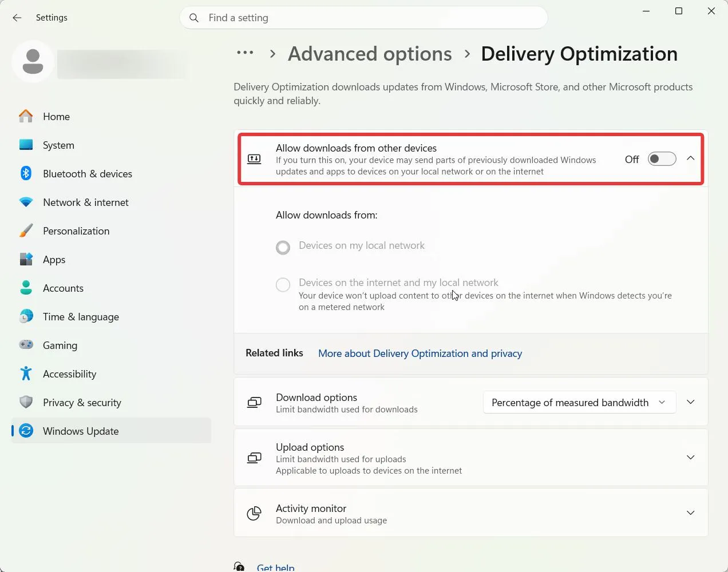Select Devices on my local network radio
The image size is (728, 572).
coord(283,247)
